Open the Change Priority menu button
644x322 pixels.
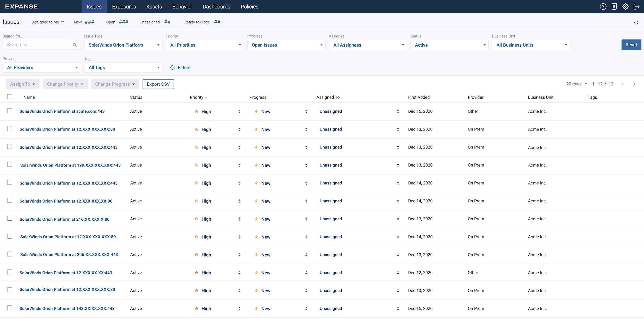pyautogui.click(x=65, y=84)
